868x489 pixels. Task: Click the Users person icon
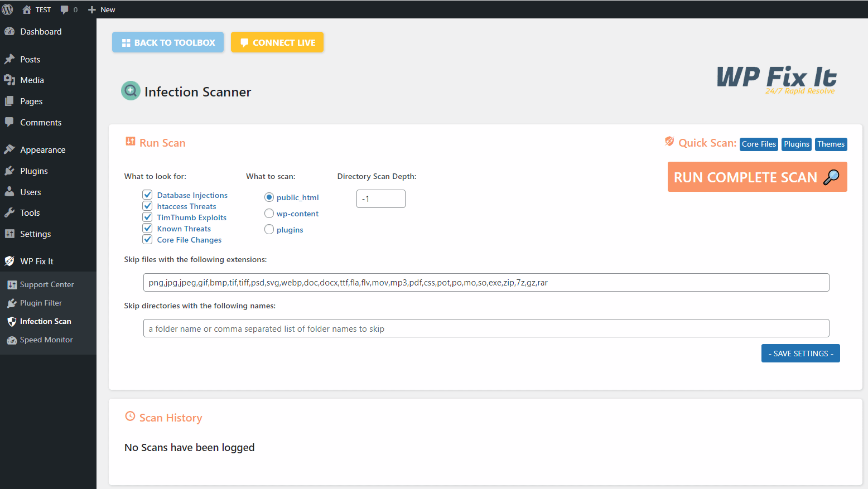click(9, 192)
